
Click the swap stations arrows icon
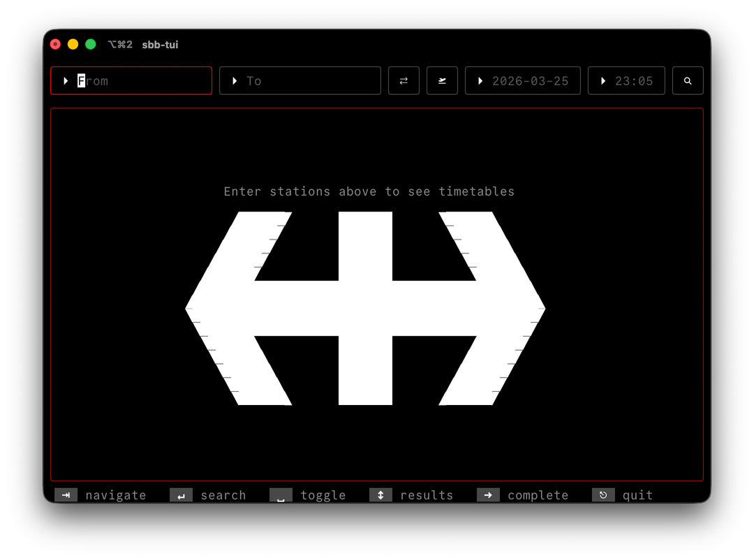pyautogui.click(x=404, y=81)
